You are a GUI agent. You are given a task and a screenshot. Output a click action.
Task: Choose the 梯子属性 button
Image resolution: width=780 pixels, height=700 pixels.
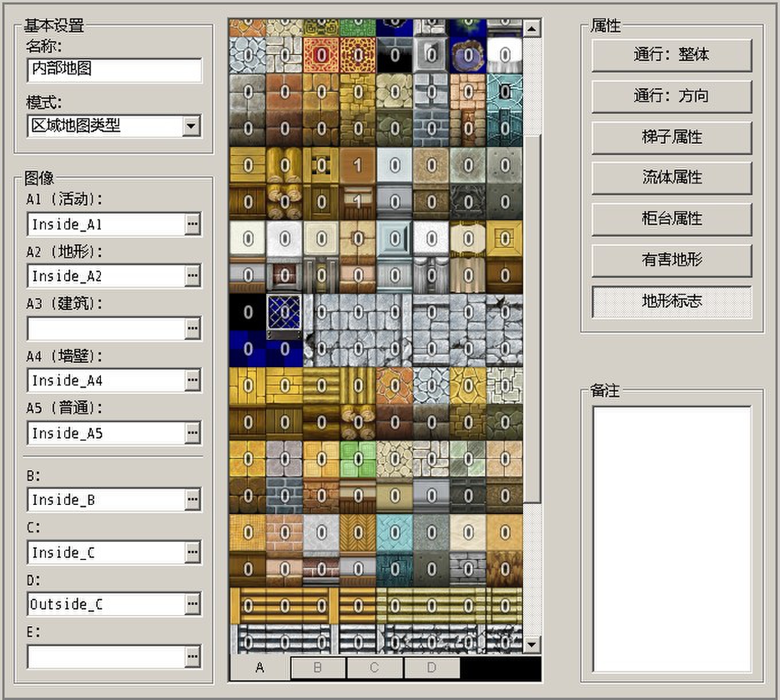pyautogui.click(x=672, y=137)
